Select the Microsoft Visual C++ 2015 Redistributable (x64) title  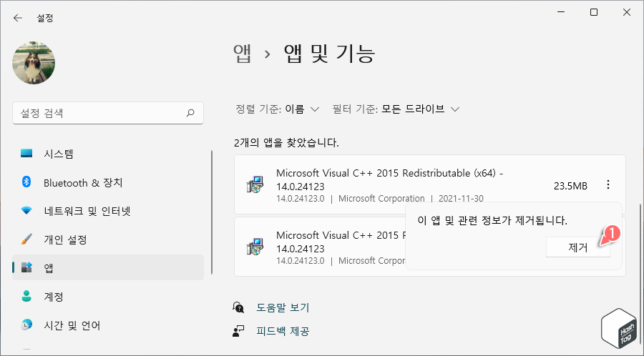point(390,180)
